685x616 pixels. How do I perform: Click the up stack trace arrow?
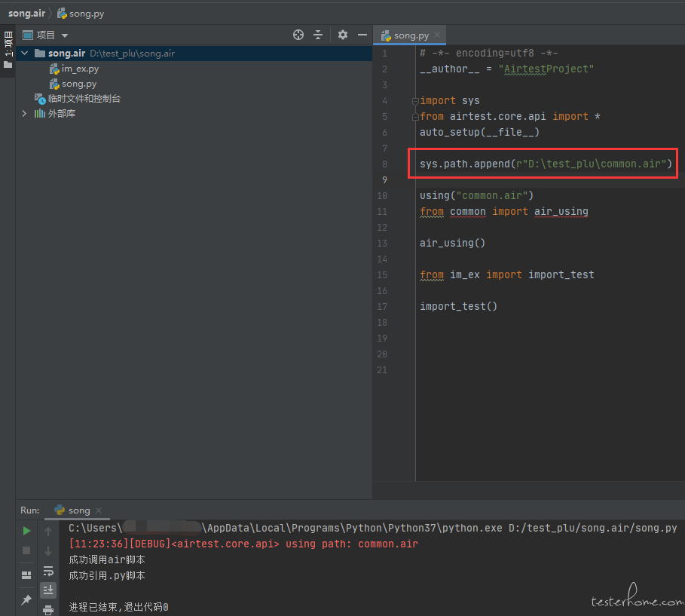point(48,532)
